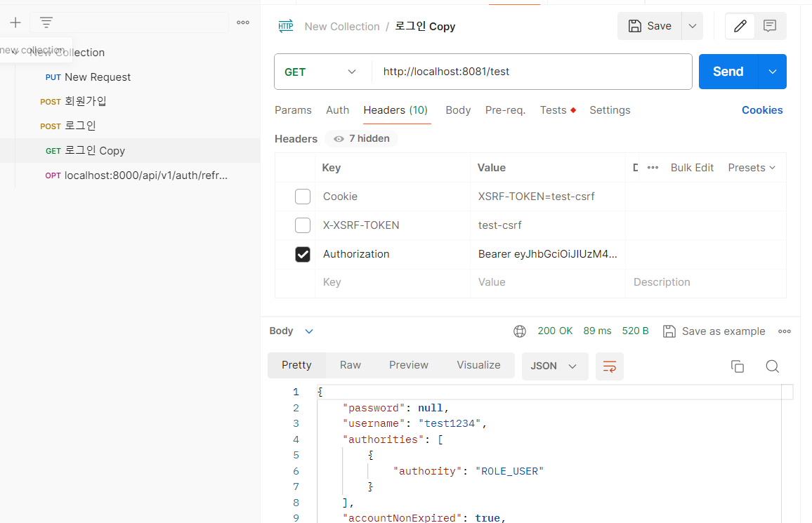Click Save as example
The width and height of the screenshot is (812, 523).
[714, 331]
